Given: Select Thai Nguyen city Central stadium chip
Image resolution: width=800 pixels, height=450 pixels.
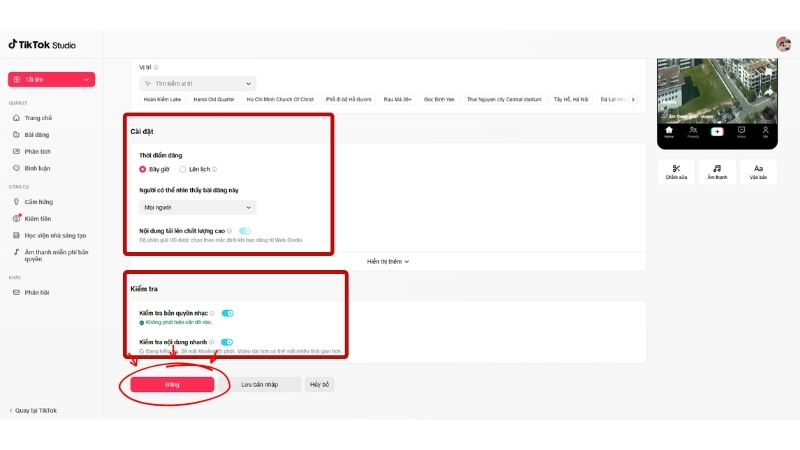Looking at the screenshot, I should point(504,99).
